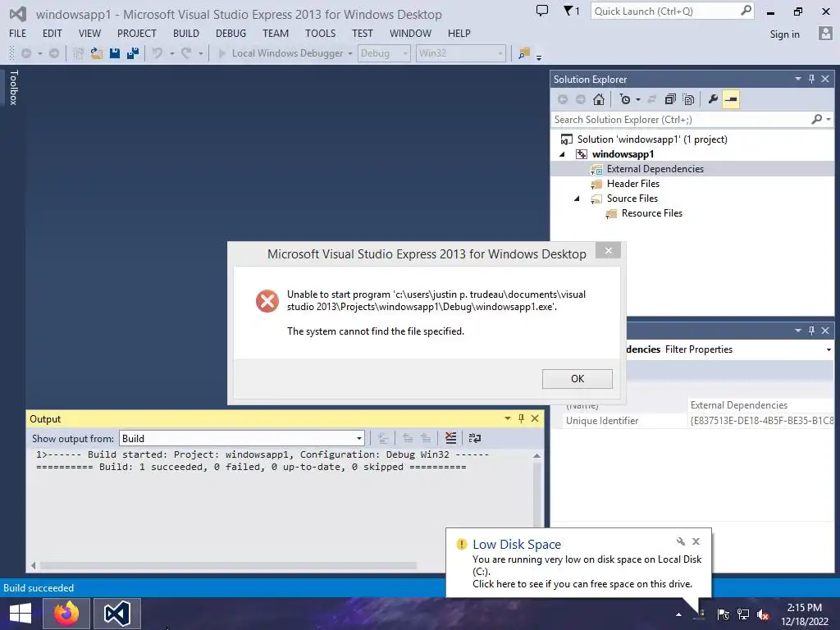Image resolution: width=840 pixels, height=630 pixels.
Task: Open the WINDOW menu
Action: pos(410,33)
